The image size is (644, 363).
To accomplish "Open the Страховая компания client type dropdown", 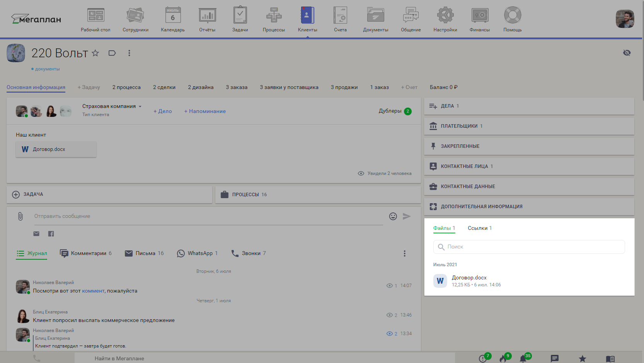I will click(x=112, y=106).
